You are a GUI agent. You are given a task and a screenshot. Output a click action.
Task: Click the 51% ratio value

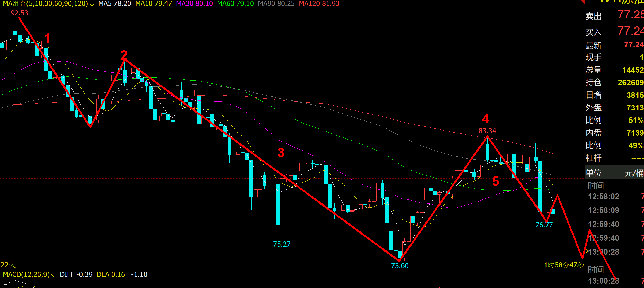(x=636, y=120)
